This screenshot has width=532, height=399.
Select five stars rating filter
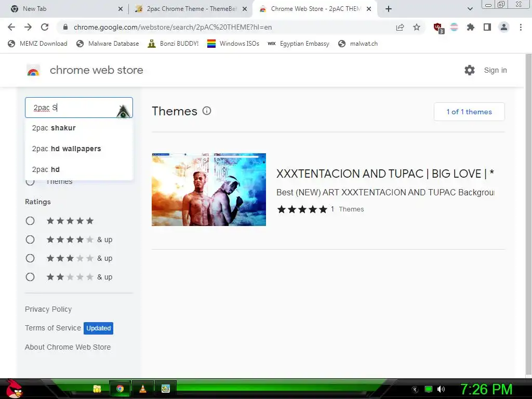(x=30, y=221)
